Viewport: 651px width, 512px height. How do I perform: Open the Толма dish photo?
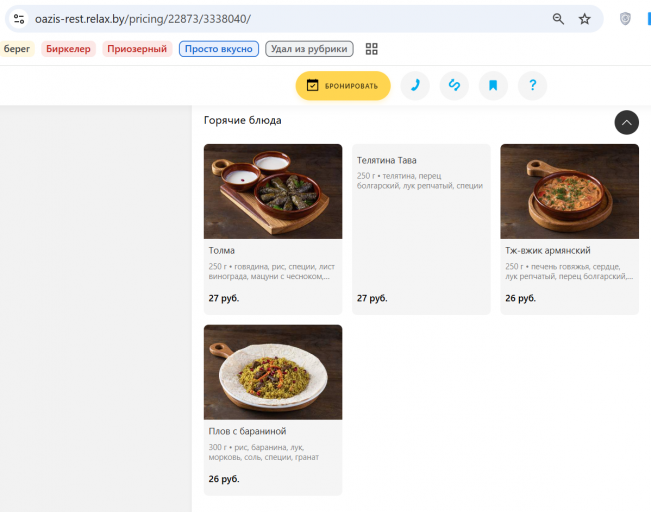(x=273, y=191)
